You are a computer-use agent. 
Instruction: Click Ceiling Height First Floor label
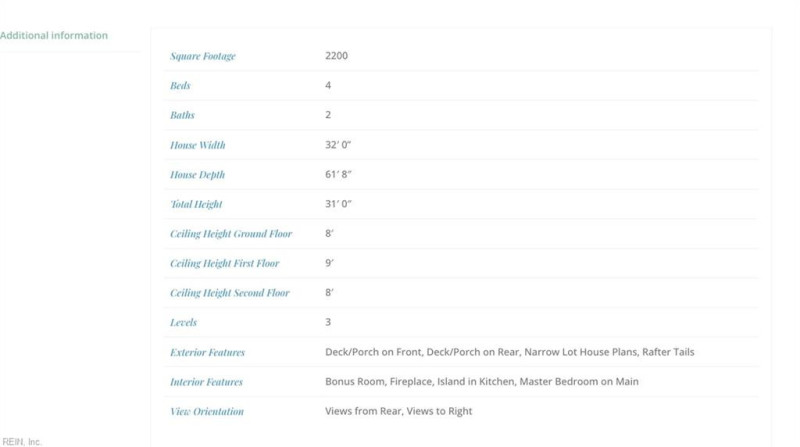225,263
